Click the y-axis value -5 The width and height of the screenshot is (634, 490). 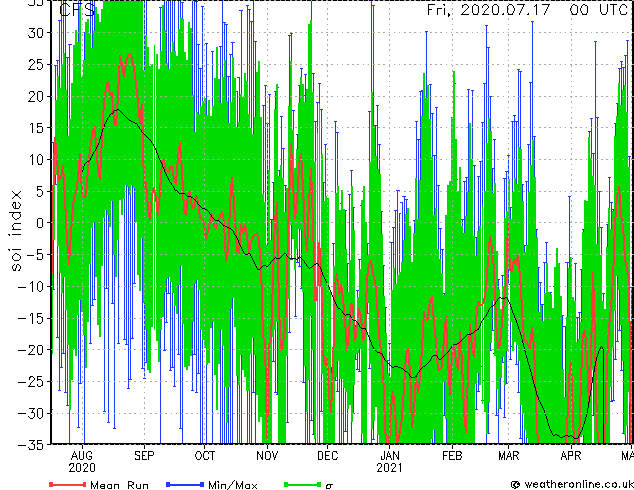pos(34,255)
